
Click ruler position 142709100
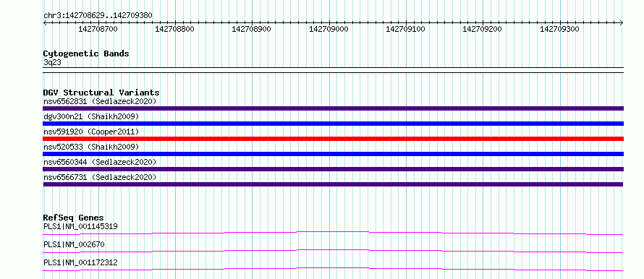click(x=405, y=29)
